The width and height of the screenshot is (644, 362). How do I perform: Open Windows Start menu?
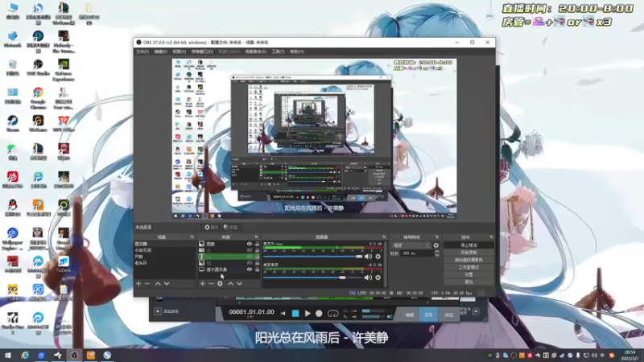(7, 355)
